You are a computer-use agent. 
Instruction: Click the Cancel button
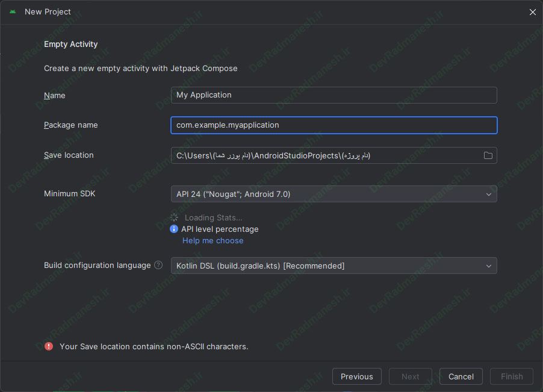coord(461,376)
